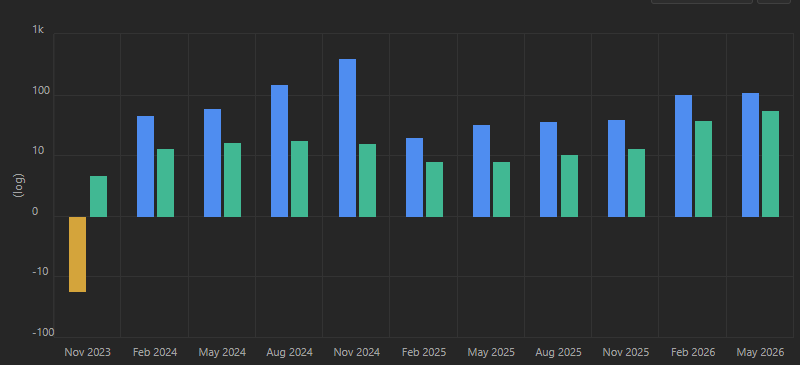Click the orange negative bar for Nov 2023
The height and width of the screenshot is (365, 800).
pyautogui.click(x=78, y=254)
